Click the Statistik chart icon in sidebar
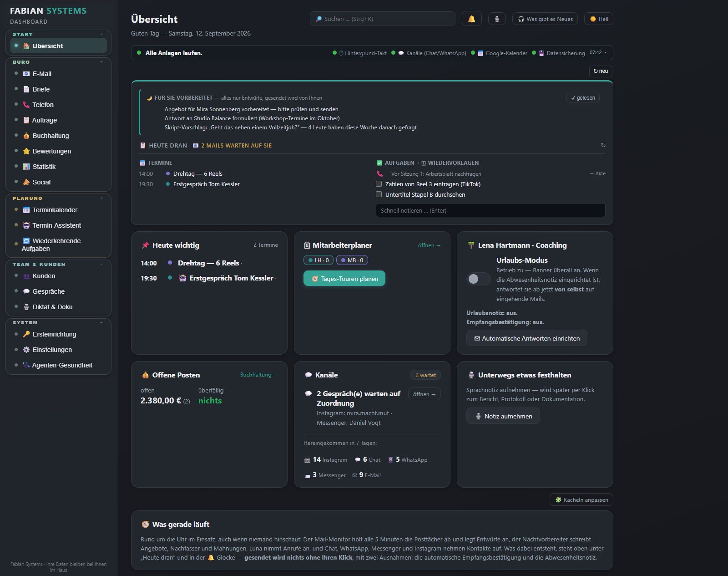The width and height of the screenshot is (728, 576). [x=26, y=167]
